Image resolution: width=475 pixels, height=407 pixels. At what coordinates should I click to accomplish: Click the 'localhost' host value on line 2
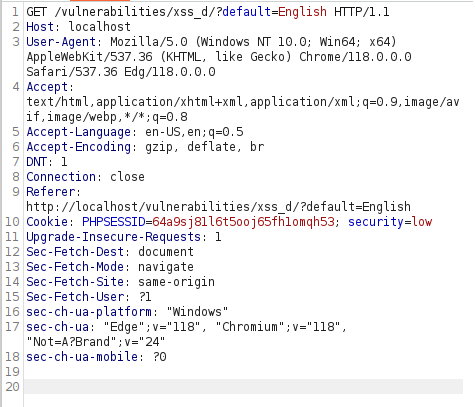click(100, 27)
